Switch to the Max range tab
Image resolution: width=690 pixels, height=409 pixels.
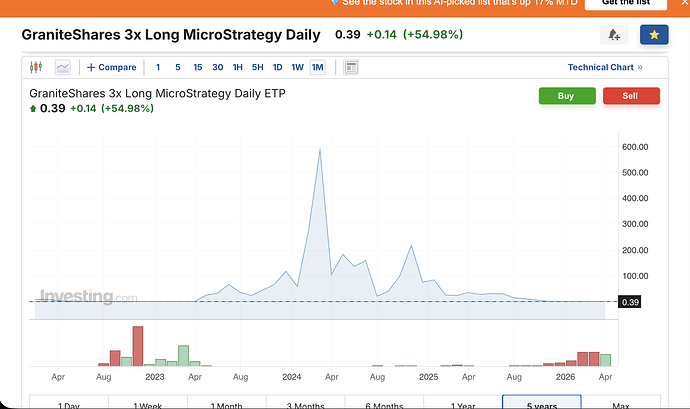[621, 402]
